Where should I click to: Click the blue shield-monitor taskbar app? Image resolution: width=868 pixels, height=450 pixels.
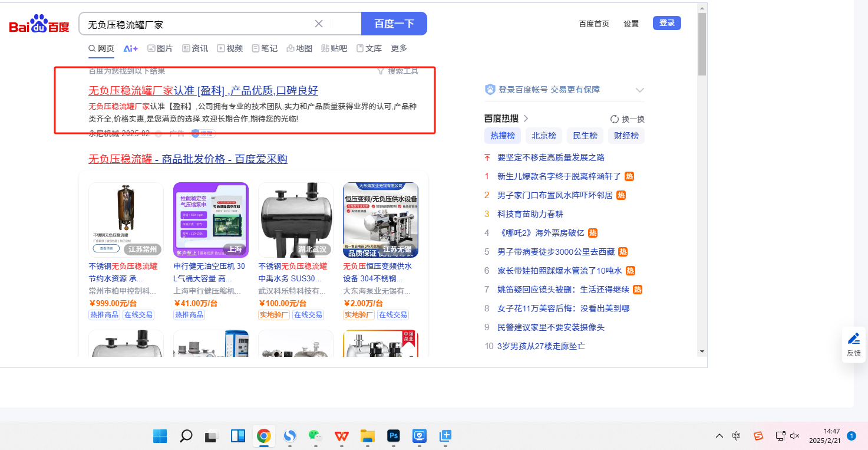419,436
